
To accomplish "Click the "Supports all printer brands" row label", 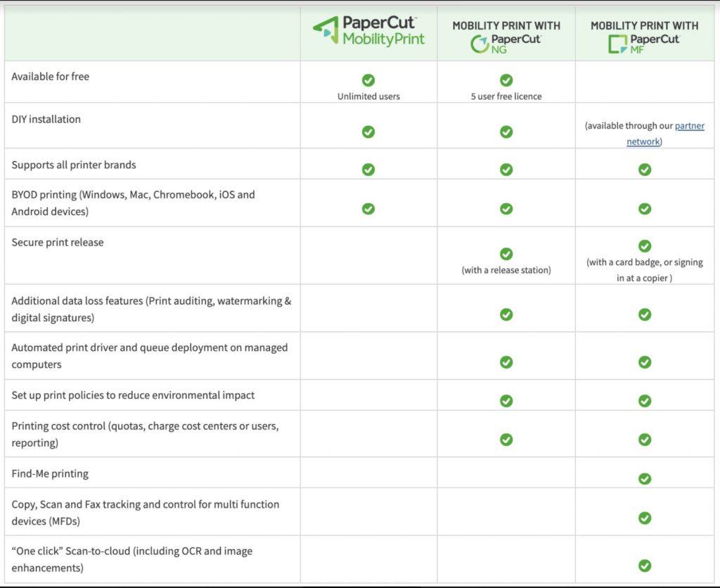I will [73, 165].
